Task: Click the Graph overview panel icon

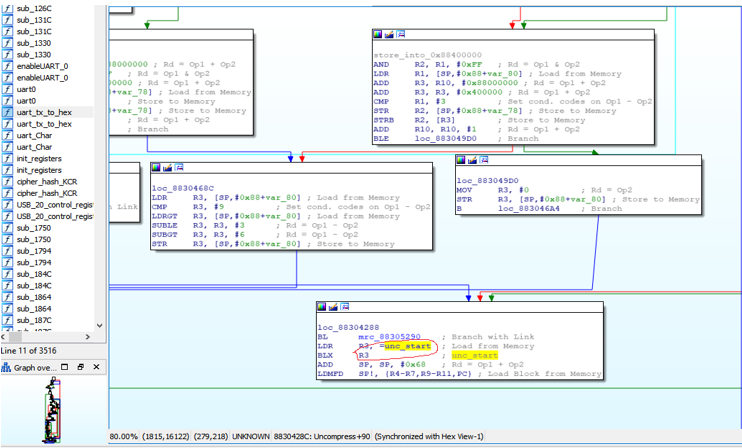Action: coord(6,367)
